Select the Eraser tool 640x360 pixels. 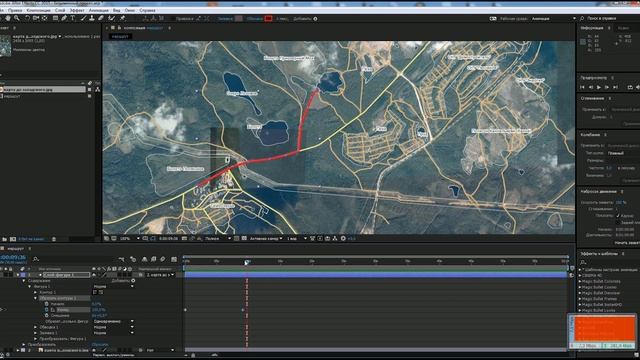[101, 18]
